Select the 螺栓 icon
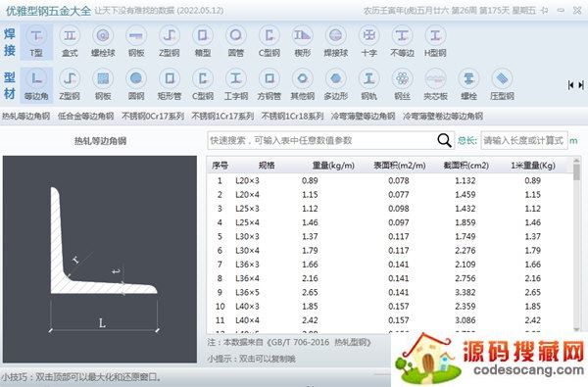This screenshot has height=387, width=588. [x=468, y=85]
